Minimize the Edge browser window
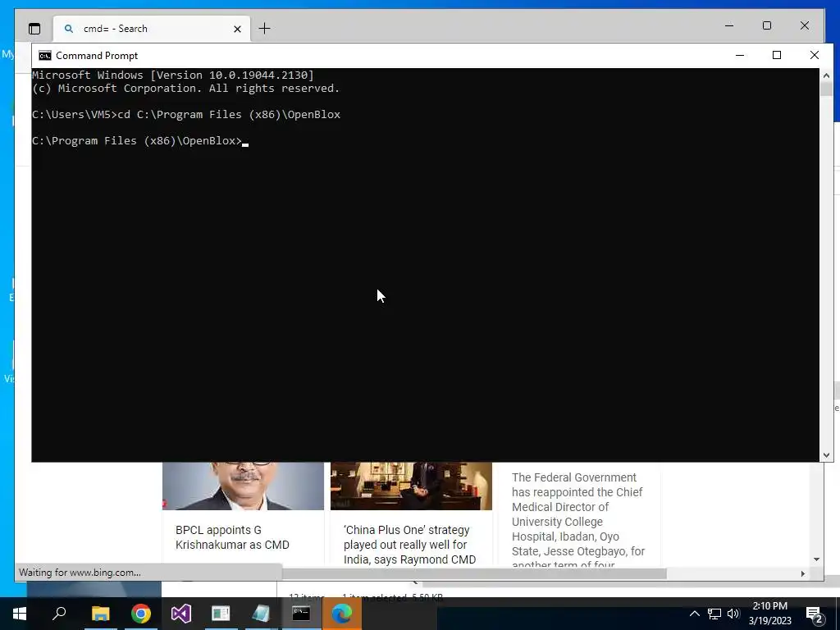The height and width of the screenshot is (630, 840). pyautogui.click(x=729, y=25)
